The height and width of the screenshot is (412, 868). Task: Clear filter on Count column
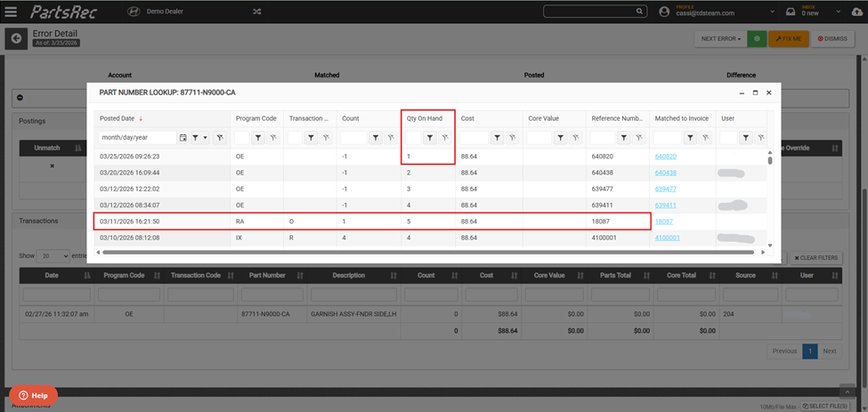click(390, 138)
